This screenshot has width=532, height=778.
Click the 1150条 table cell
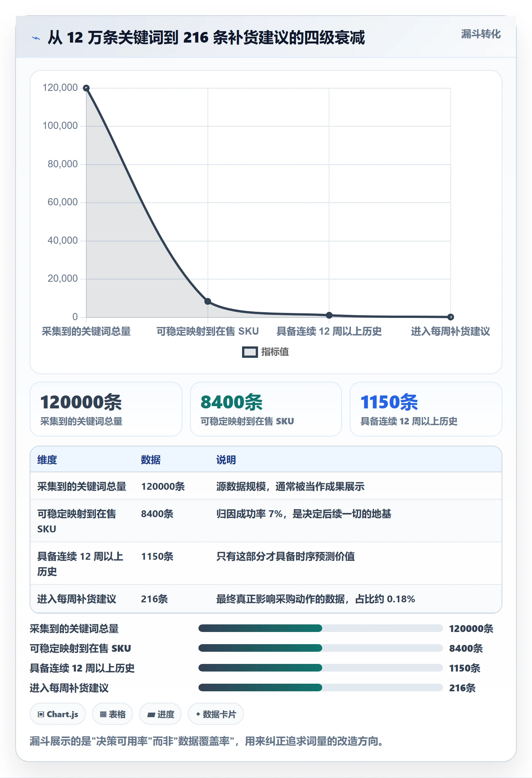coord(157,556)
